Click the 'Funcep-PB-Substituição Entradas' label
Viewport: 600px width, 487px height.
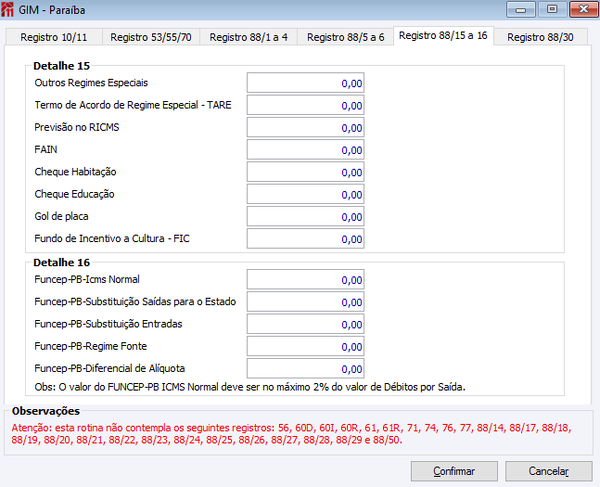[x=108, y=324]
